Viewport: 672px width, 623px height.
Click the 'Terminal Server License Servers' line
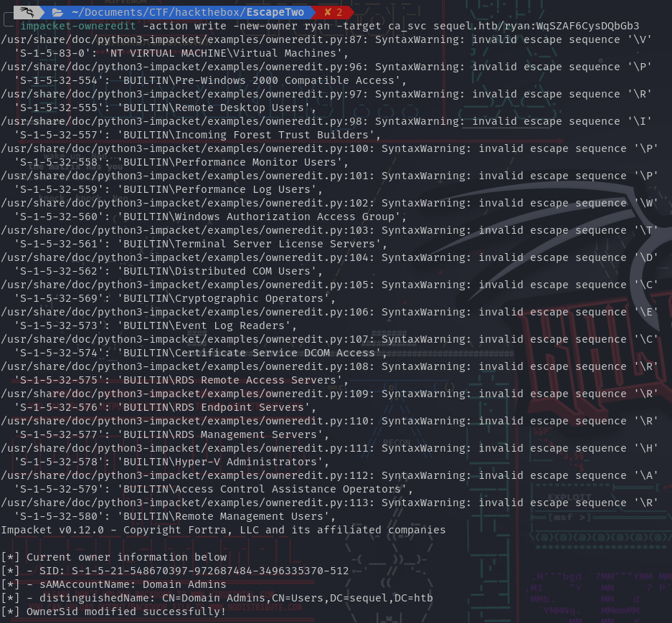click(201, 244)
